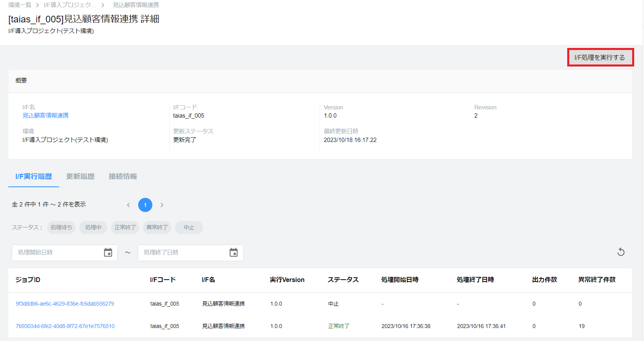This screenshot has width=644, height=341.
Task: Open calendar picker for 処理開始日時
Action: point(108,253)
